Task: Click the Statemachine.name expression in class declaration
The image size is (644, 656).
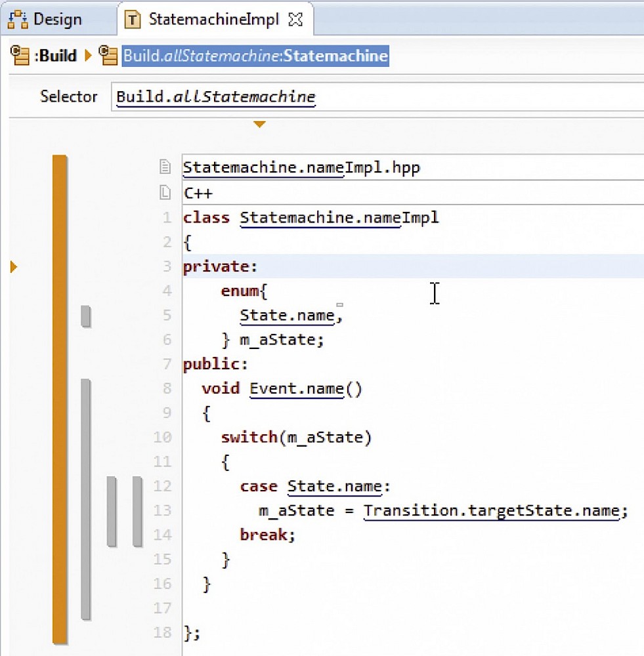Action: [320, 218]
